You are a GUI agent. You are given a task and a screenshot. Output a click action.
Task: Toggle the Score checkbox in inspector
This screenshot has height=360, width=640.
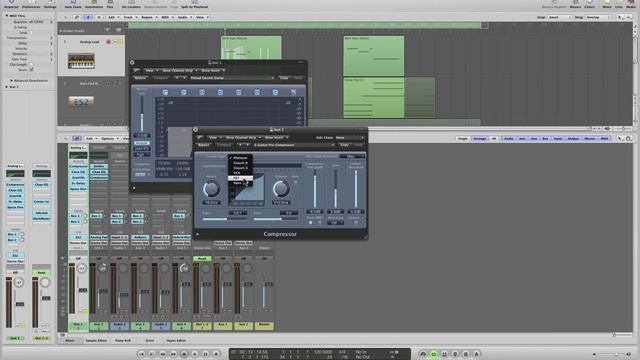31,70
